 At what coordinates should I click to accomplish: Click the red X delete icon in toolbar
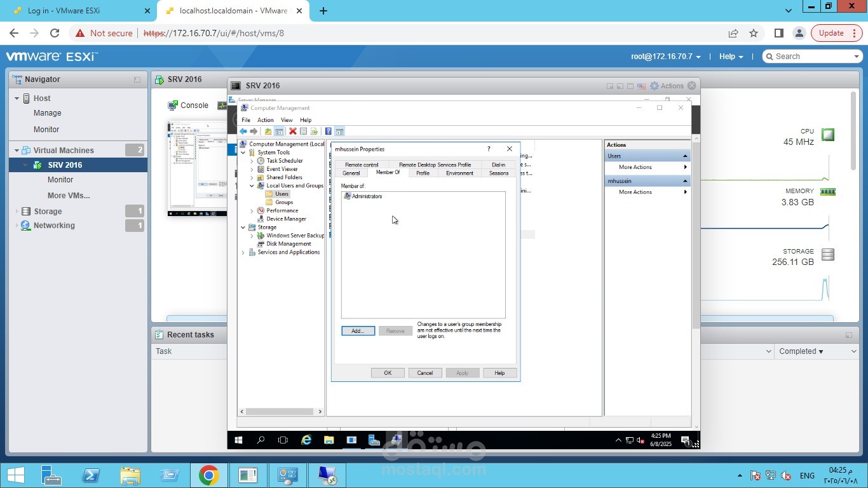click(x=293, y=132)
